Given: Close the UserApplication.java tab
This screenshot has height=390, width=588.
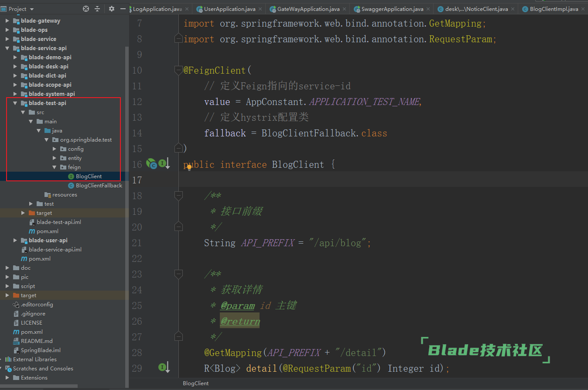Looking at the screenshot, I should [260, 9].
